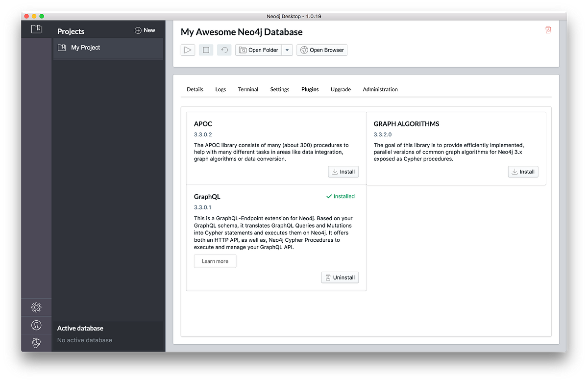Select My Project in the projects list

pyautogui.click(x=108, y=48)
